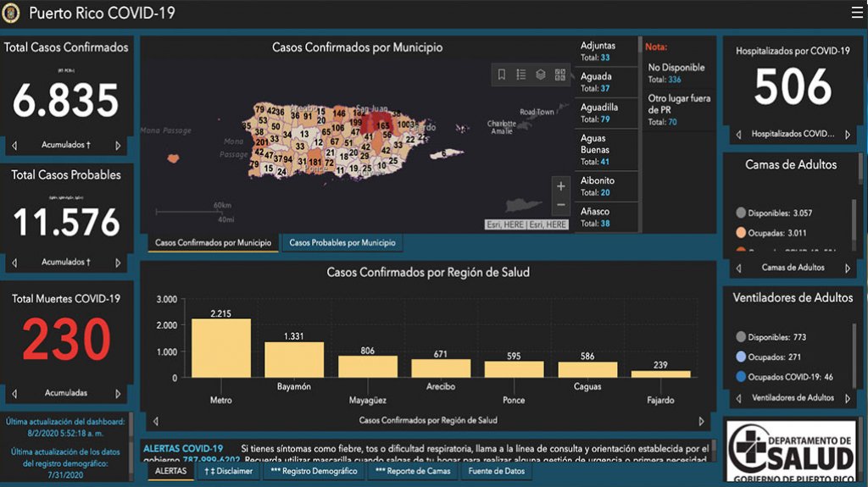Go to next Ventiladores de Adultos view
Screen dimensions: 868x487
847,398
